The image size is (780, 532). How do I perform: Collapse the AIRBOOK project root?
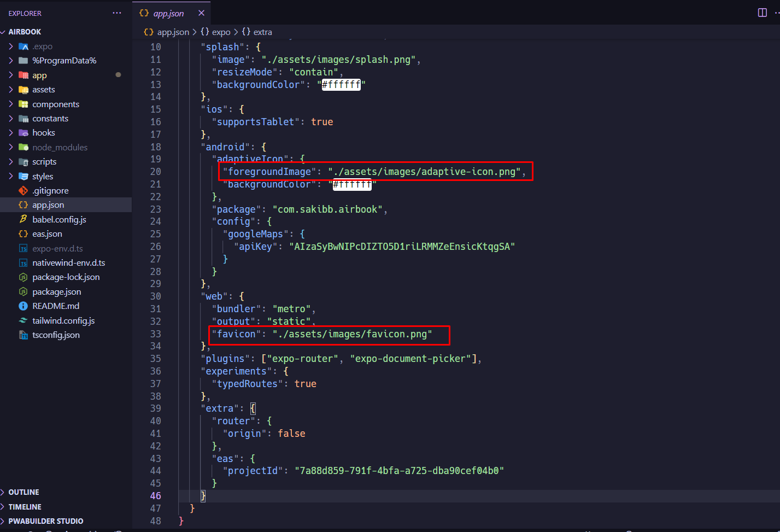point(3,32)
